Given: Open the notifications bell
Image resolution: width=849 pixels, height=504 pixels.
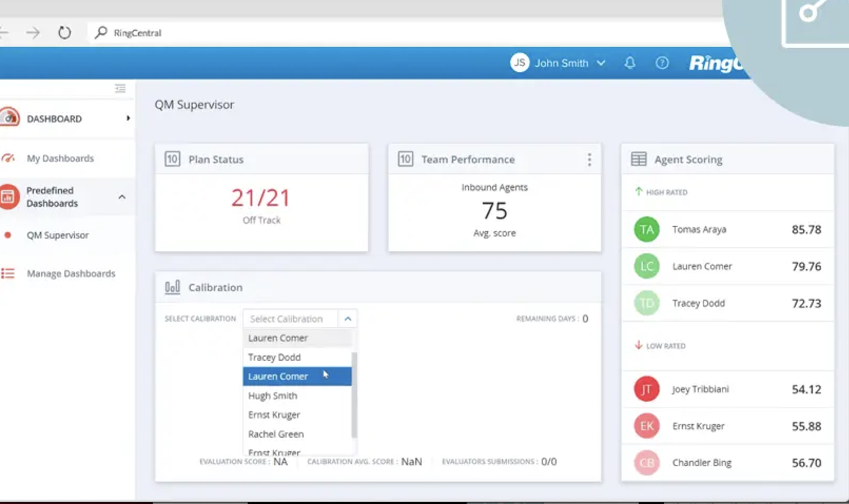Looking at the screenshot, I should (x=630, y=63).
